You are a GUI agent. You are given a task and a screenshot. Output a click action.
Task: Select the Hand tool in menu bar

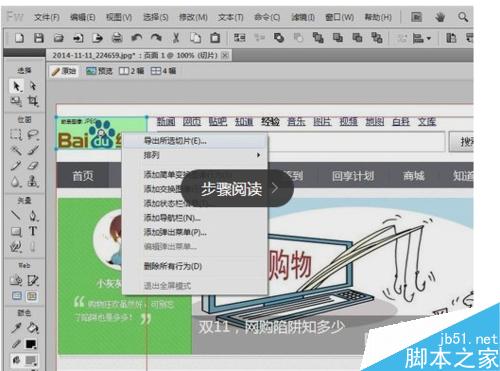click(x=440, y=17)
